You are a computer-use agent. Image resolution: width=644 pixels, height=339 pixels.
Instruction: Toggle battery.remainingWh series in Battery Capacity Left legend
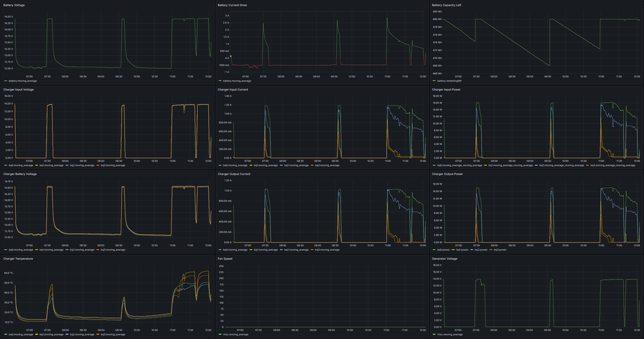point(449,81)
